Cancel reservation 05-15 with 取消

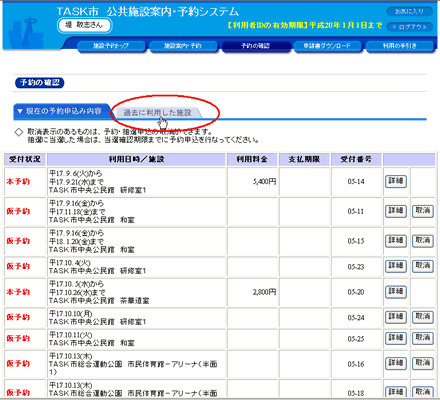tap(423, 241)
